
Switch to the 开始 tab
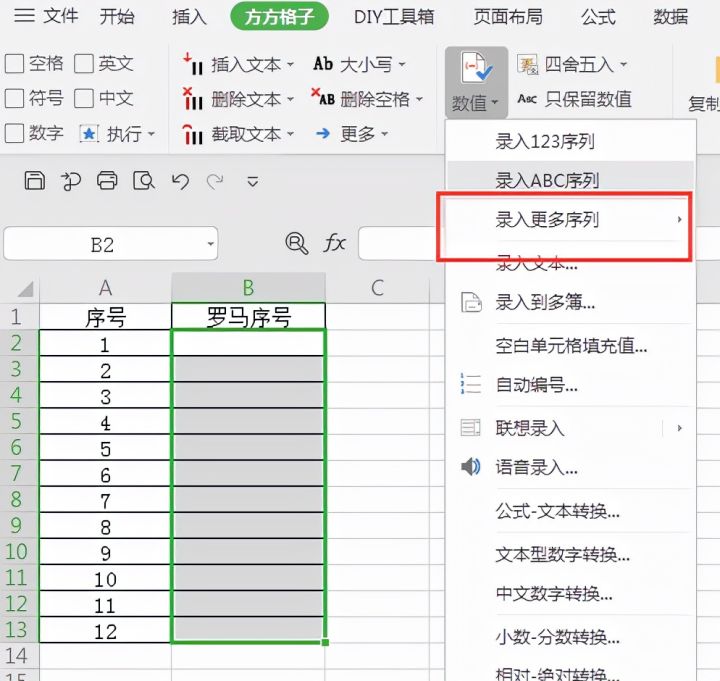pyautogui.click(x=117, y=17)
